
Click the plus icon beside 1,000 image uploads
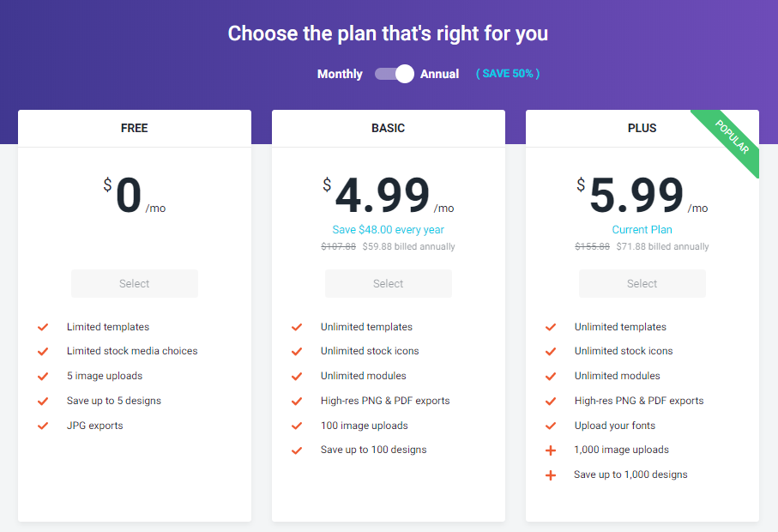(x=551, y=450)
